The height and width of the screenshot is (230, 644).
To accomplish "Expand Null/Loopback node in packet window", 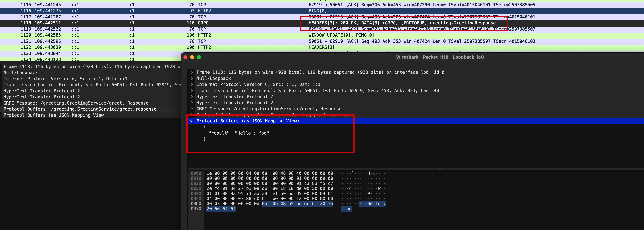I will [x=192, y=78].
